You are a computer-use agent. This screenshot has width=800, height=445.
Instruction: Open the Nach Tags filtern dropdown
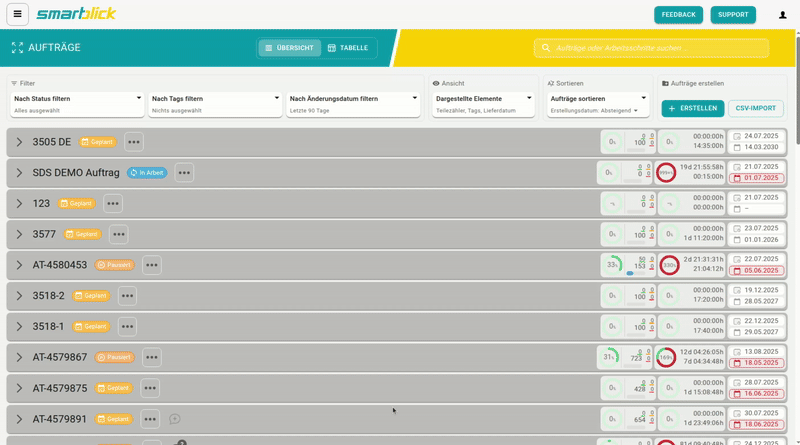215,99
